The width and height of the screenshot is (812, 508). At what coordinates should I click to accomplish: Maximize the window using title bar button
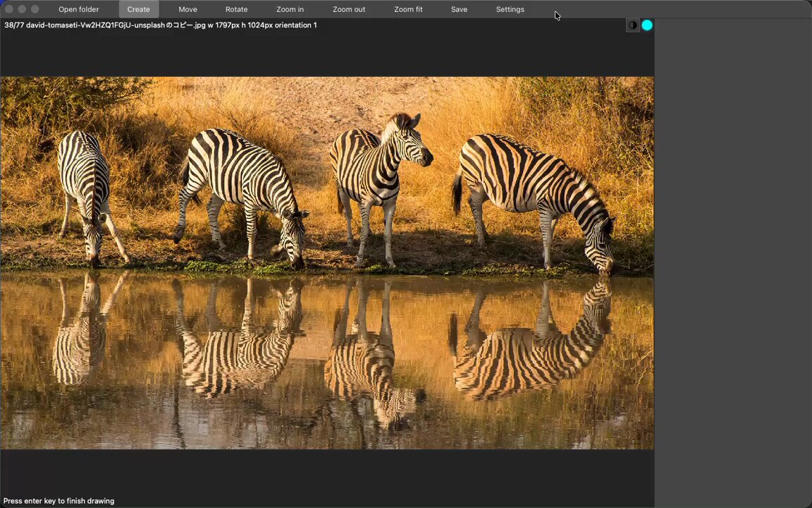pyautogui.click(x=35, y=9)
